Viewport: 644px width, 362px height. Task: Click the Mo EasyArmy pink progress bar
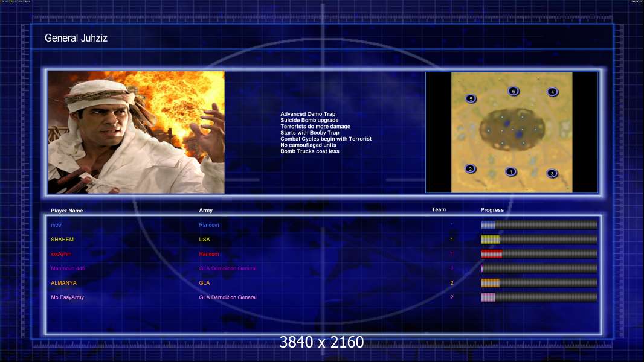click(x=539, y=297)
